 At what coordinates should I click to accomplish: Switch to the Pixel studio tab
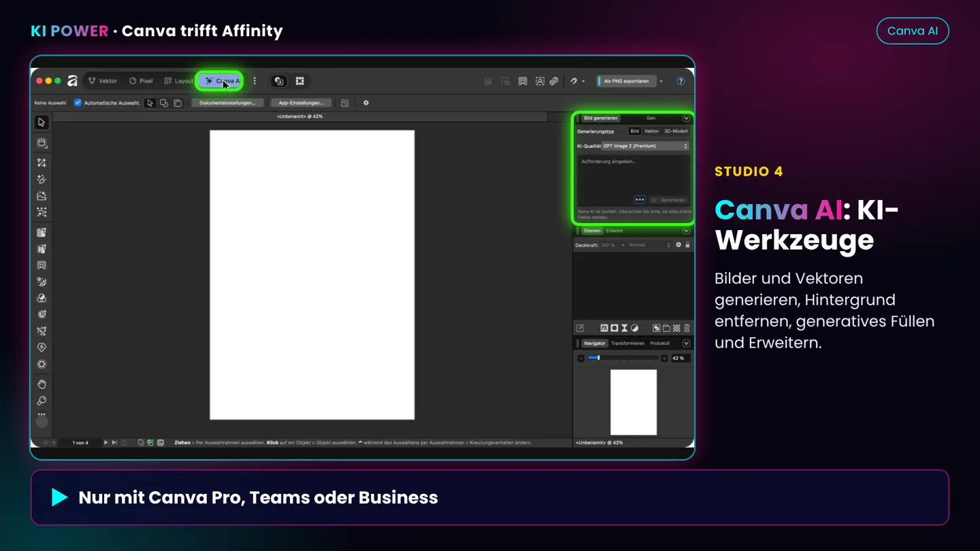pos(141,81)
